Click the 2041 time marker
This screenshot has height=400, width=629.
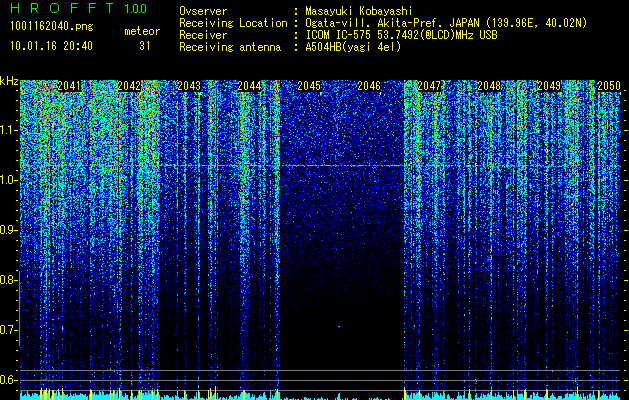(69, 86)
